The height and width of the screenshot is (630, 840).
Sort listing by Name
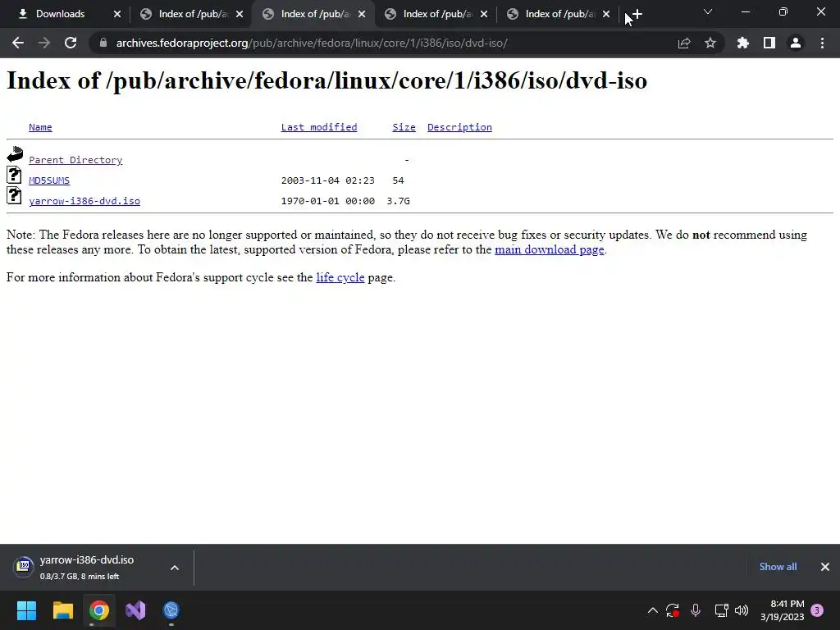[x=40, y=127]
